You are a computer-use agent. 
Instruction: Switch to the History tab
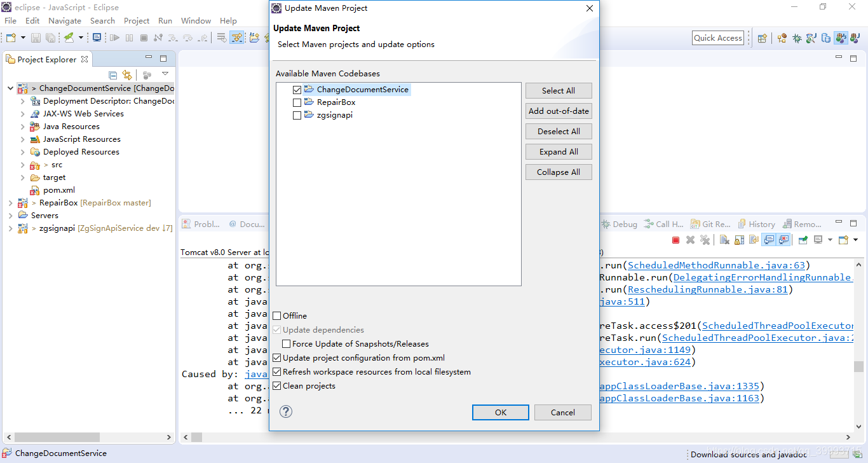756,224
